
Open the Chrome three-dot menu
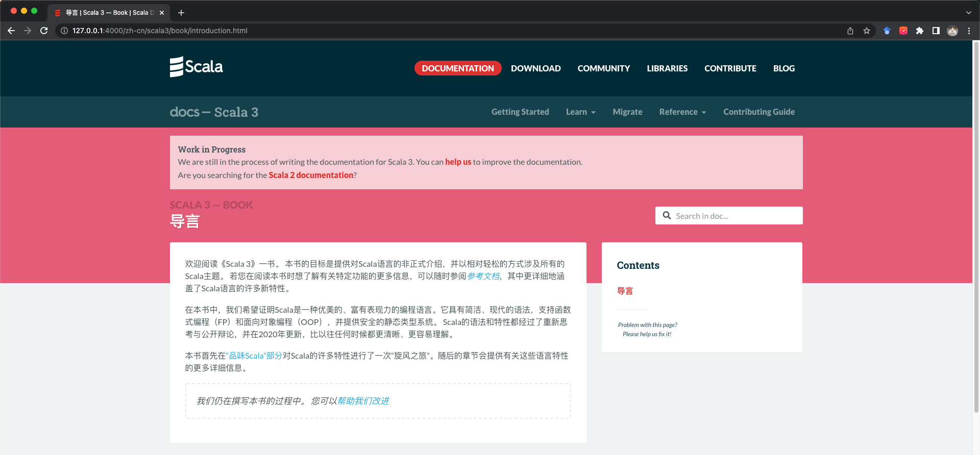coord(969,31)
